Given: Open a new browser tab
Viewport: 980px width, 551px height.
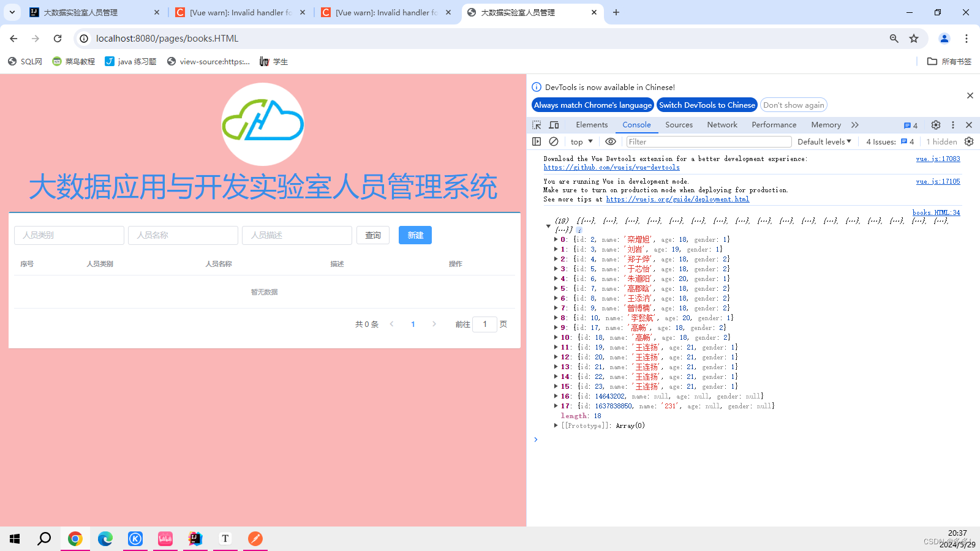Looking at the screenshot, I should tap(616, 12).
